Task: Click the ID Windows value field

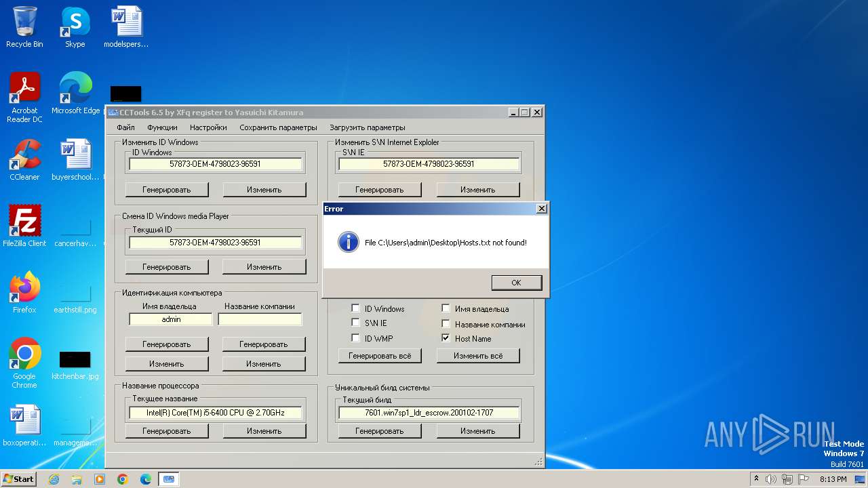Action: 216,164
